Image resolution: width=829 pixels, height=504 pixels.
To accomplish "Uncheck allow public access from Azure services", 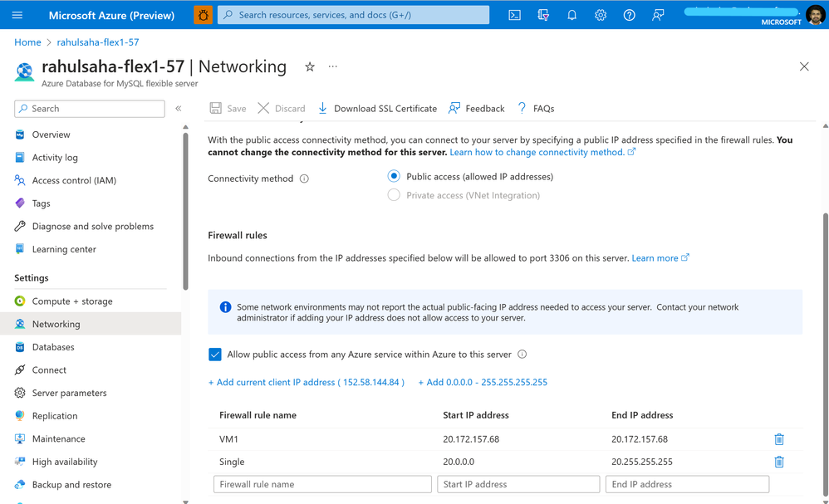I will (x=214, y=355).
